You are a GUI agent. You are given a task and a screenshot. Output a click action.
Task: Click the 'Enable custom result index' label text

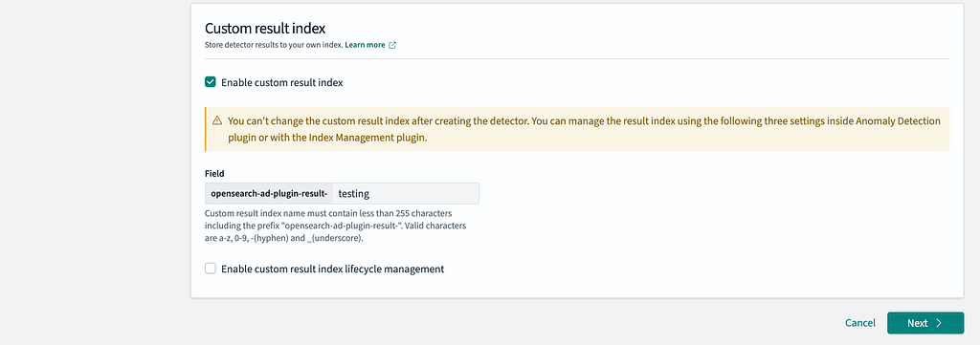pos(282,82)
